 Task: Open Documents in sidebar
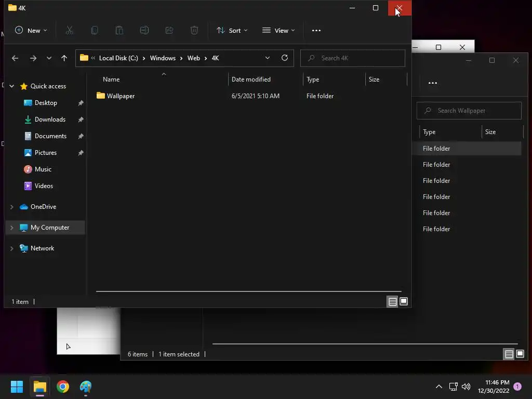click(x=50, y=136)
